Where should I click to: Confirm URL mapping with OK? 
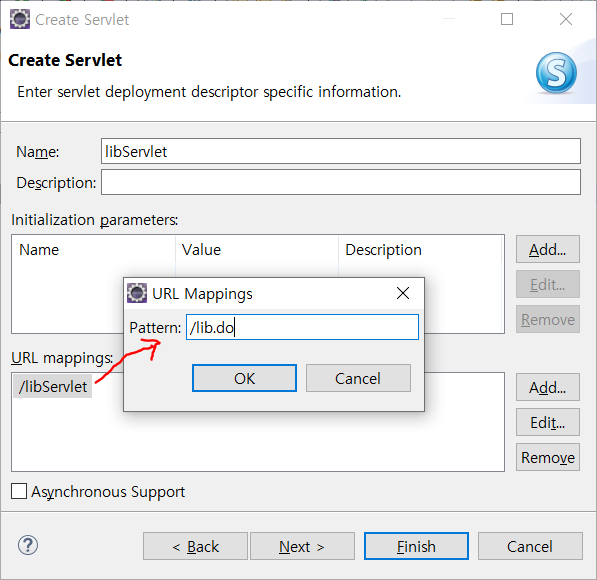click(244, 378)
